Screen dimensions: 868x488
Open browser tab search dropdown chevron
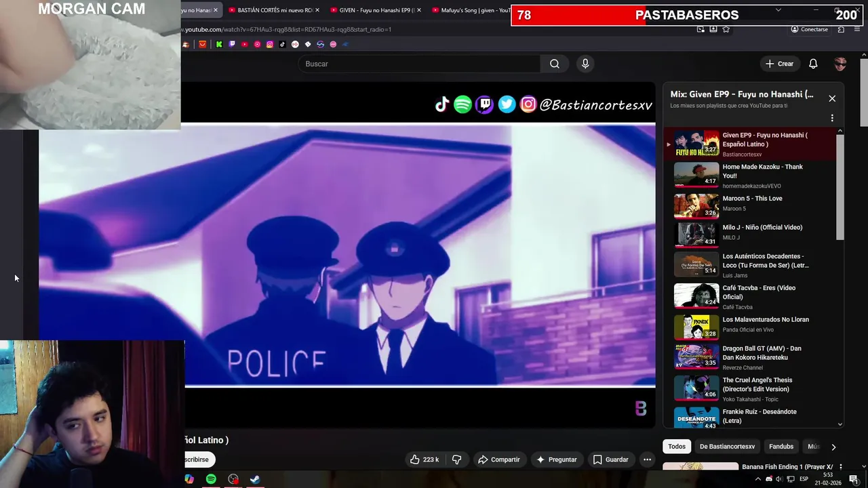[x=778, y=10]
